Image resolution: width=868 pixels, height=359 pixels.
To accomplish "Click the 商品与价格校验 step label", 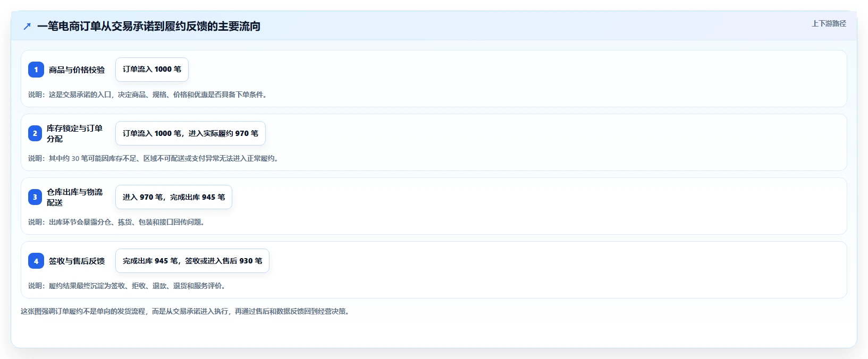I will point(77,70).
